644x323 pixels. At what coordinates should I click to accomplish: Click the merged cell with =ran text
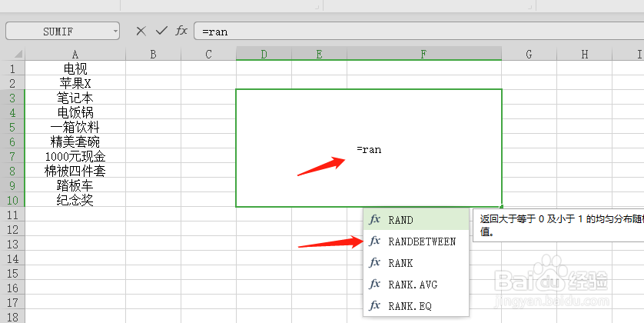click(x=369, y=148)
